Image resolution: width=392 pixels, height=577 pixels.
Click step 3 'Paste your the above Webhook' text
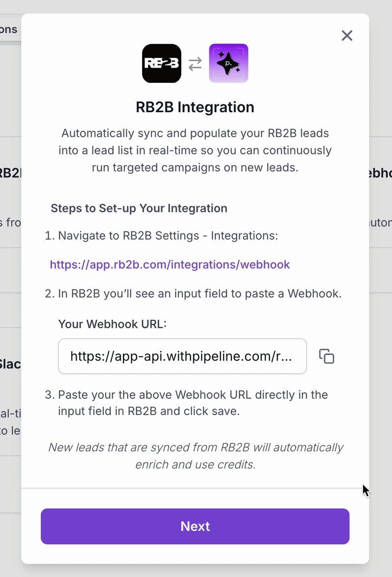pos(193,403)
